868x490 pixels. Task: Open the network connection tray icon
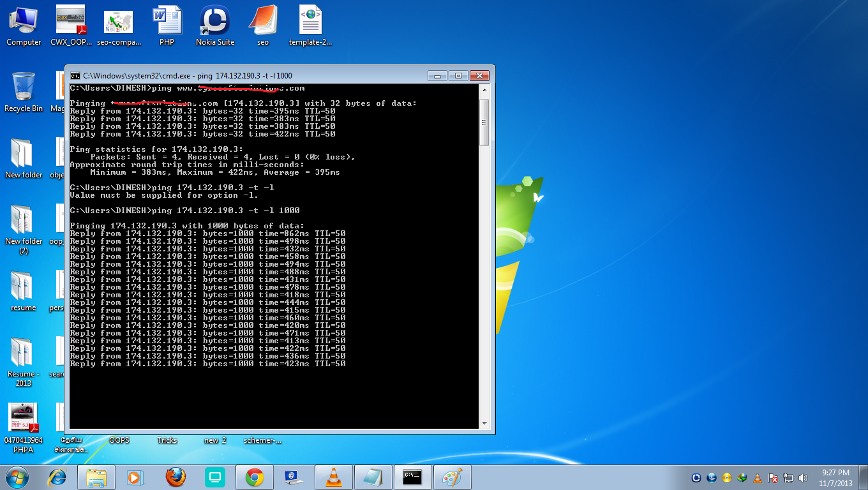788,477
